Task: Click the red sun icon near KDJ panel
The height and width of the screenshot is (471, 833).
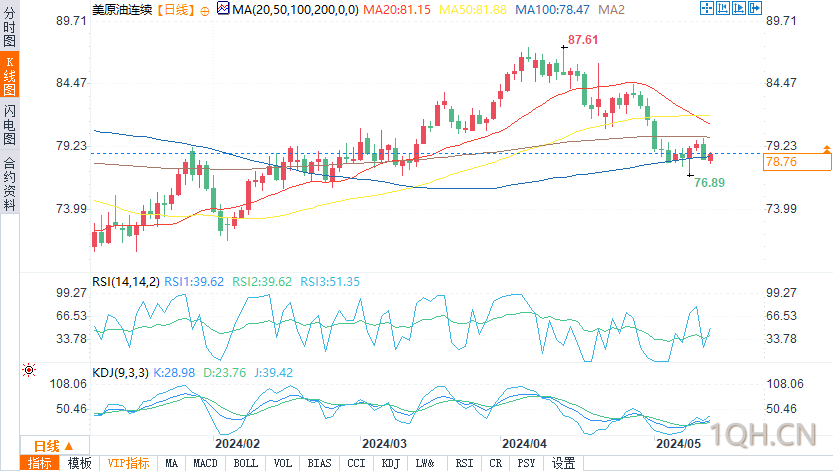Action: tap(29, 370)
